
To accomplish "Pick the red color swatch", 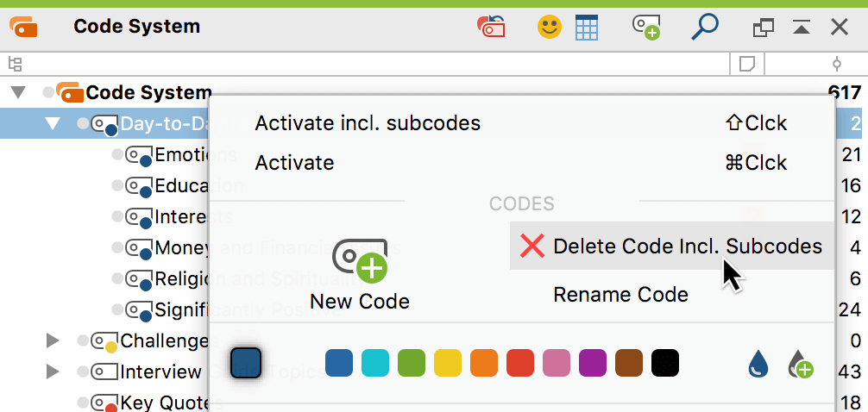I will tap(520, 364).
